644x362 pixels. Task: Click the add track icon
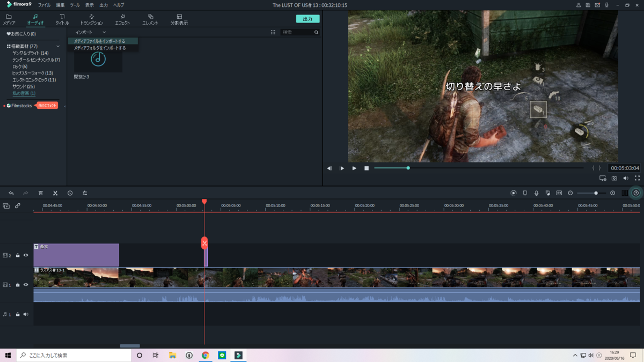(6, 206)
